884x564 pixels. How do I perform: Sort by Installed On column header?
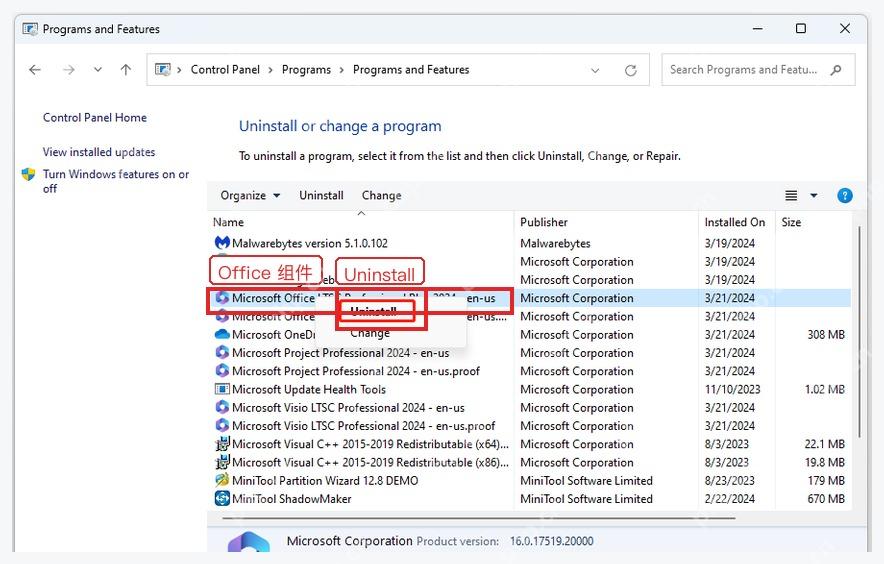coord(737,222)
